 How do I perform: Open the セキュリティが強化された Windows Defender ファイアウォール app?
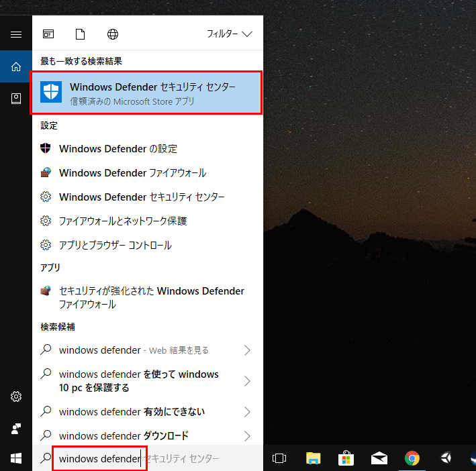click(146, 297)
